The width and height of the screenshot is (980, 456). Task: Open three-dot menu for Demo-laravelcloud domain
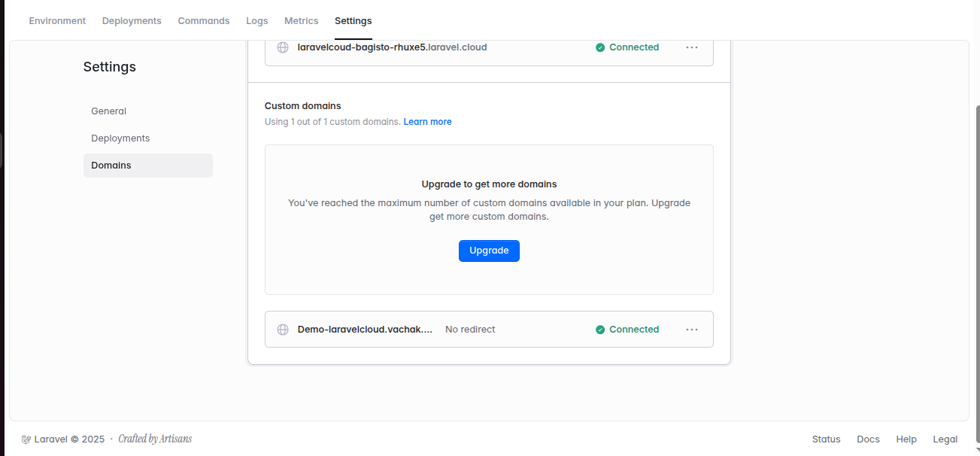click(692, 330)
